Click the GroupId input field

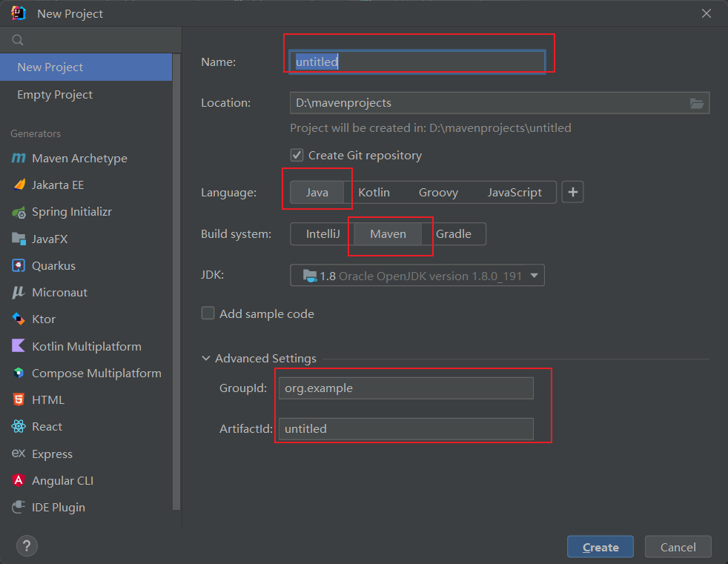pyautogui.click(x=406, y=388)
